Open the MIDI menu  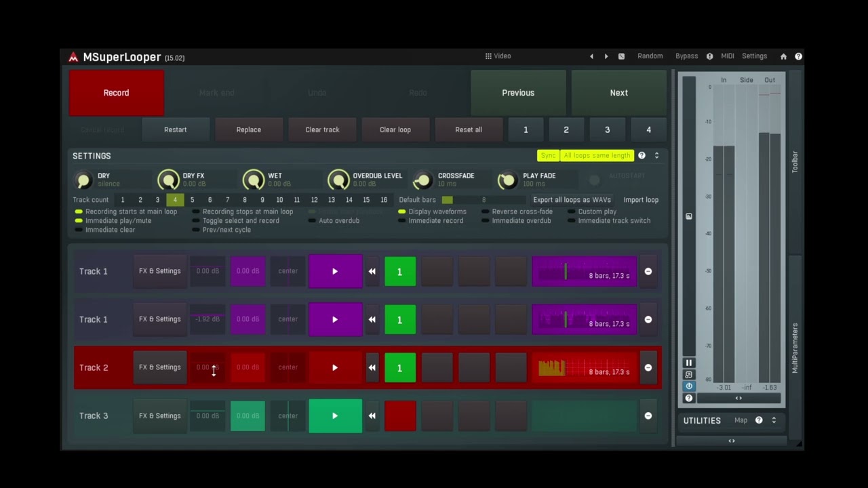728,56
